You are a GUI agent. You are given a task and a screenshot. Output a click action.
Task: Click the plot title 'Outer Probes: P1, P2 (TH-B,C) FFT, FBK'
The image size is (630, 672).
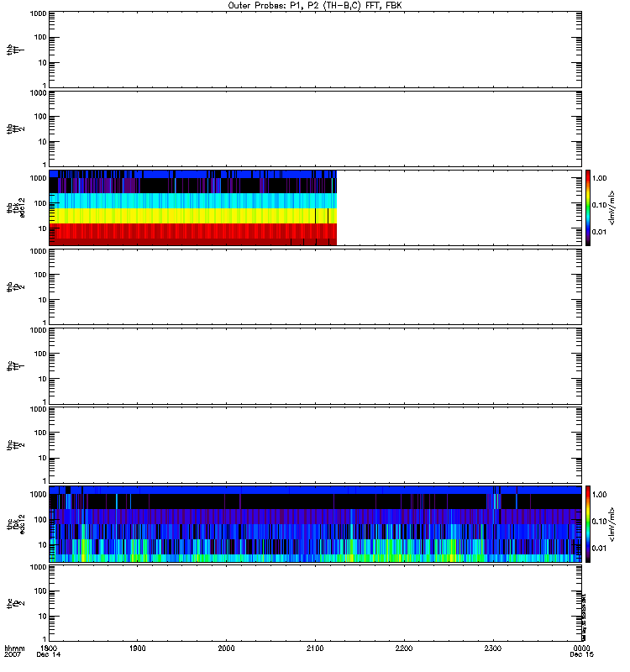[314, 6]
